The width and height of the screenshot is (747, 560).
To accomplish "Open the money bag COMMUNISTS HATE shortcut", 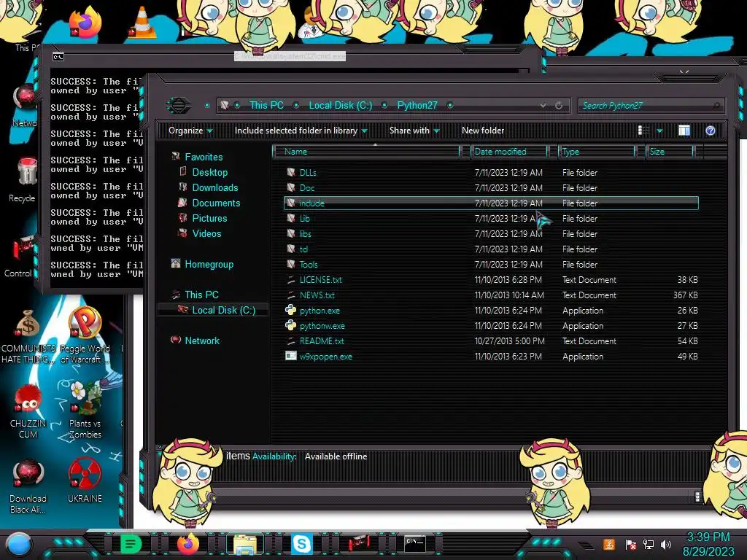I will click(28, 324).
